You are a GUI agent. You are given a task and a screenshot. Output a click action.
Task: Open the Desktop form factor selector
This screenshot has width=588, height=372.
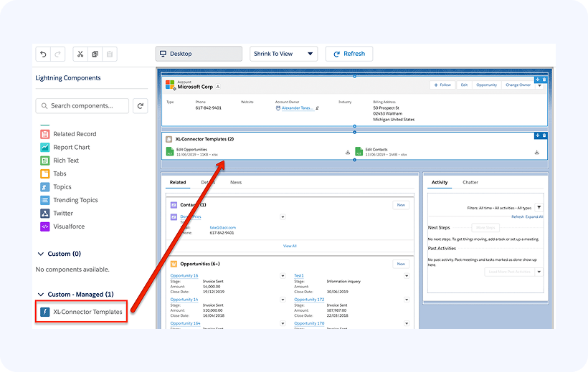click(199, 54)
